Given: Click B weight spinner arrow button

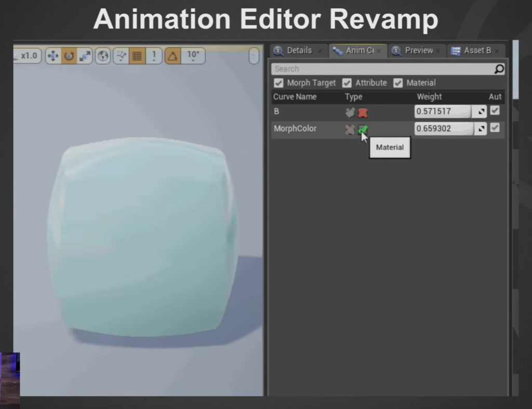Looking at the screenshot, I should (481, 112).
